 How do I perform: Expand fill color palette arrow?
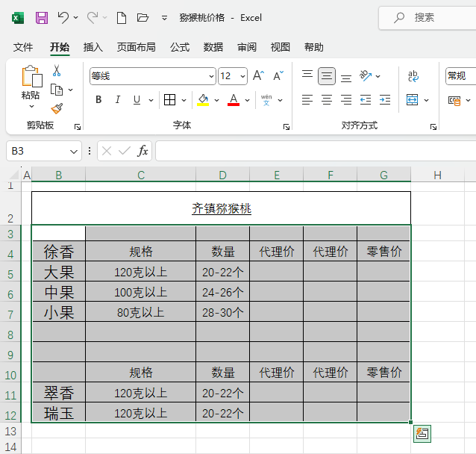click(217, 100)
